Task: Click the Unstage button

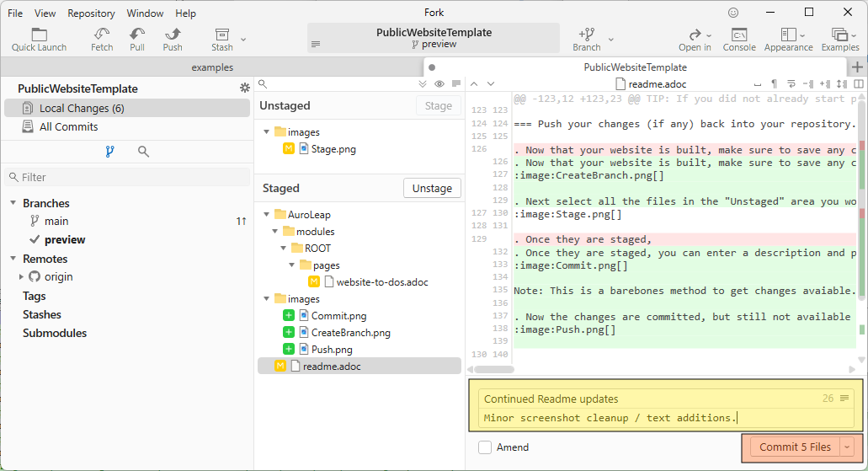Action: 432,188
